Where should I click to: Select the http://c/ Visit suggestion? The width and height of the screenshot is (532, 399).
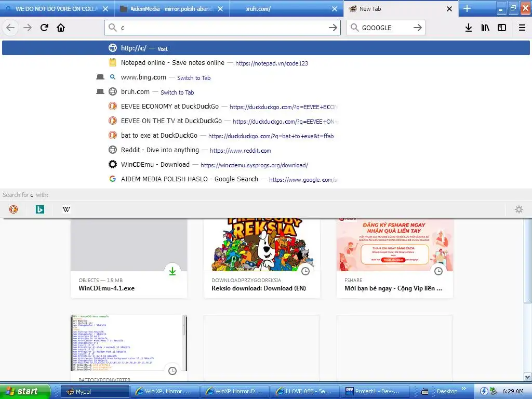(x=266, y=48)
